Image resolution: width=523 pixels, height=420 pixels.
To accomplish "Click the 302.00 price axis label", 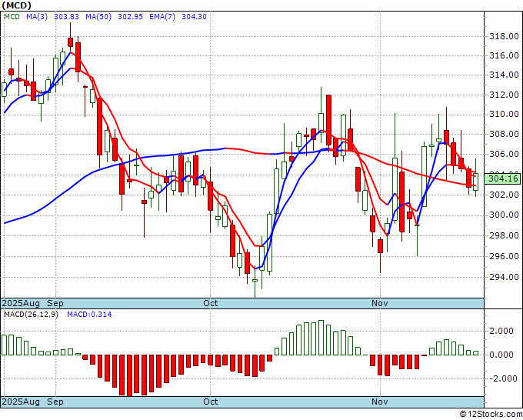I will click(504, 195).
